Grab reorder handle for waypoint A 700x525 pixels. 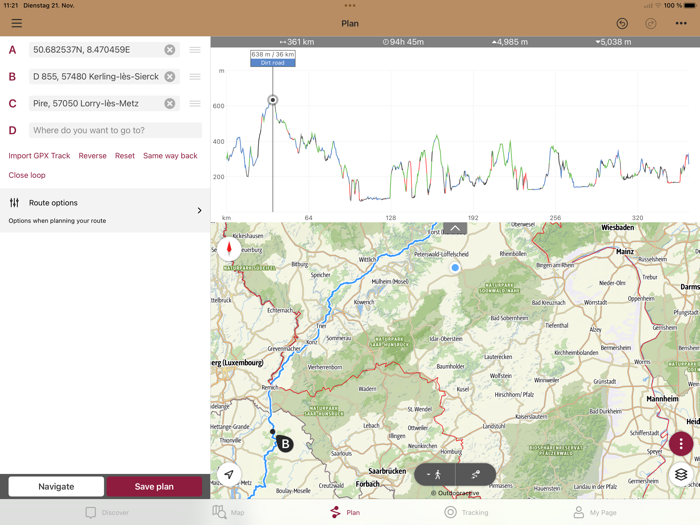(x=195, y=50)
